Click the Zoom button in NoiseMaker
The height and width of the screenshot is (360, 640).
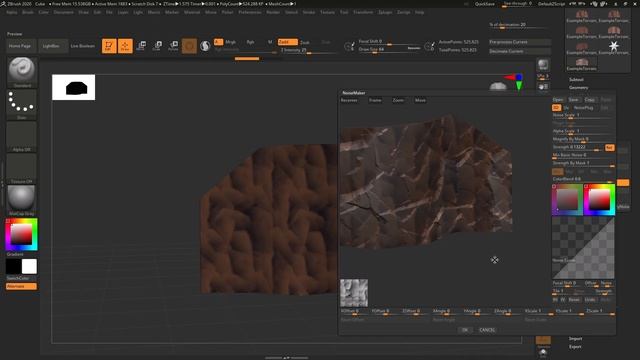point(398,100)
